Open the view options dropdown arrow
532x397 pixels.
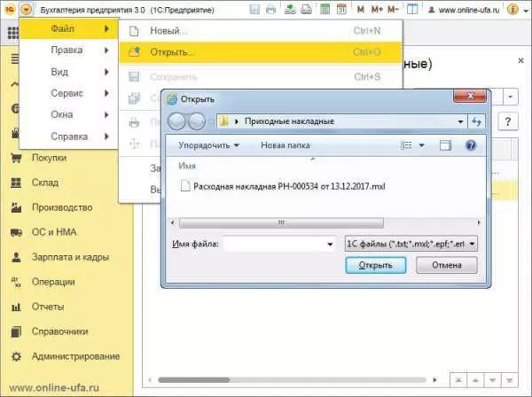(x=422, y=145)
